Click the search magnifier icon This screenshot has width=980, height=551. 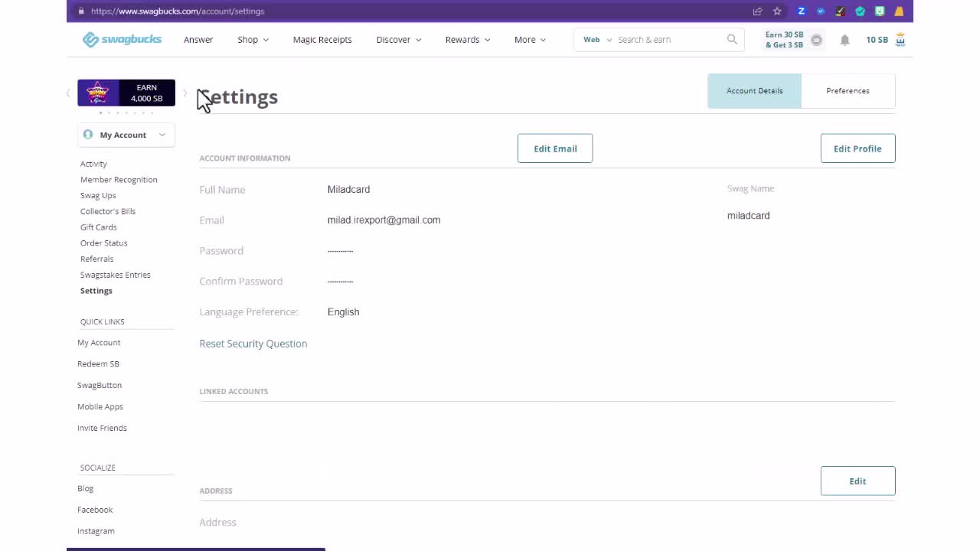coord(732,40)
